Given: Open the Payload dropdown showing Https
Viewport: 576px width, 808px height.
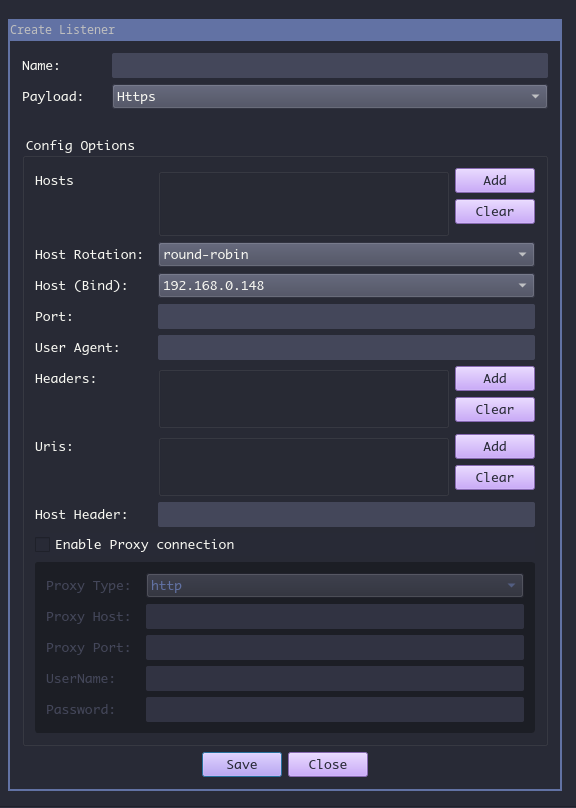Looking at the screenshot, I should 328,96.
